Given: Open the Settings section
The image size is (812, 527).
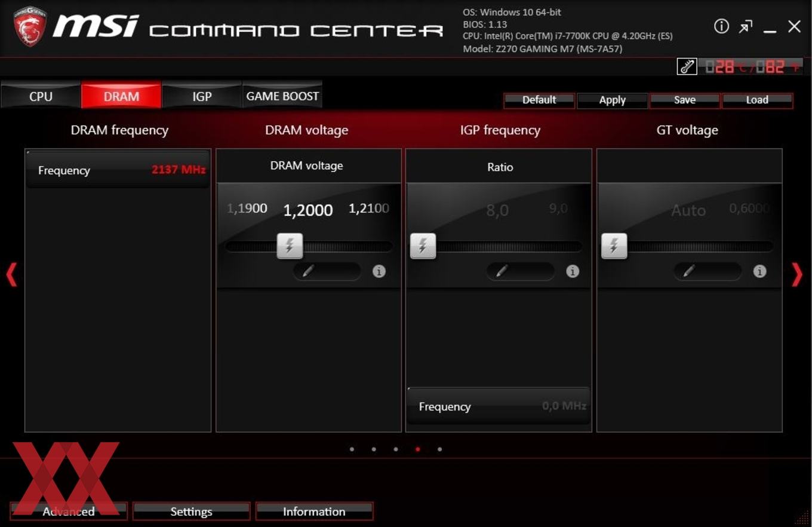Looking at the screenshot, I should click(191, 511).
